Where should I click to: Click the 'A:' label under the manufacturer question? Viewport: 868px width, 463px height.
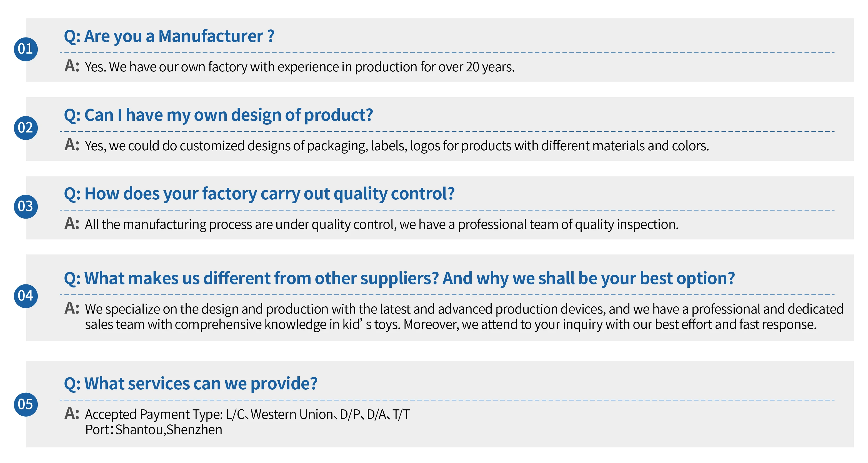72,66
